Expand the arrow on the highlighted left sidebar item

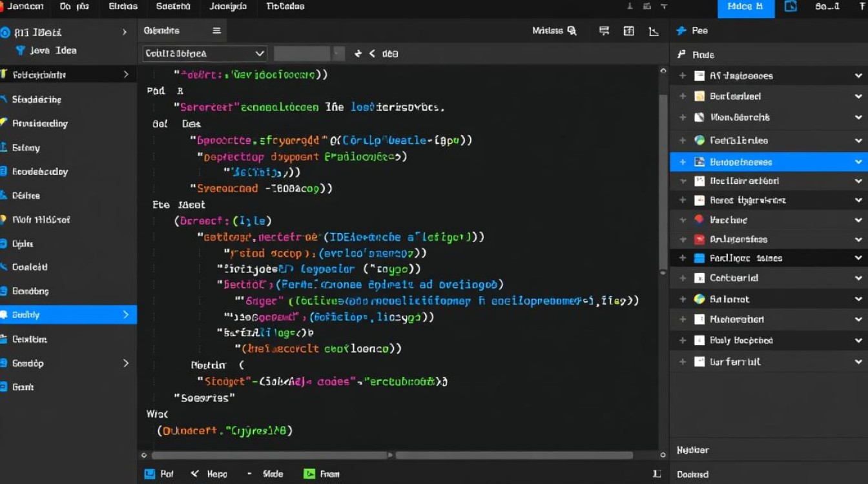[x=126, y=315]
